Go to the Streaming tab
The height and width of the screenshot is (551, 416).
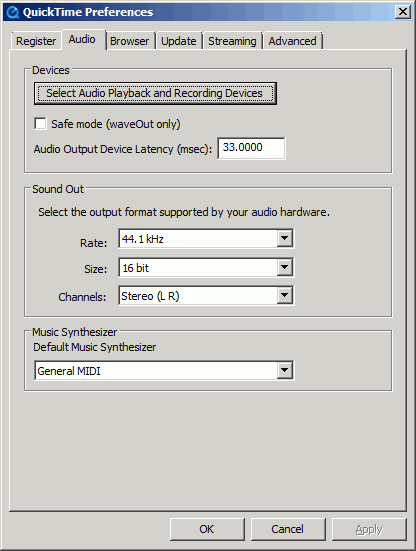tap(232, 41)
